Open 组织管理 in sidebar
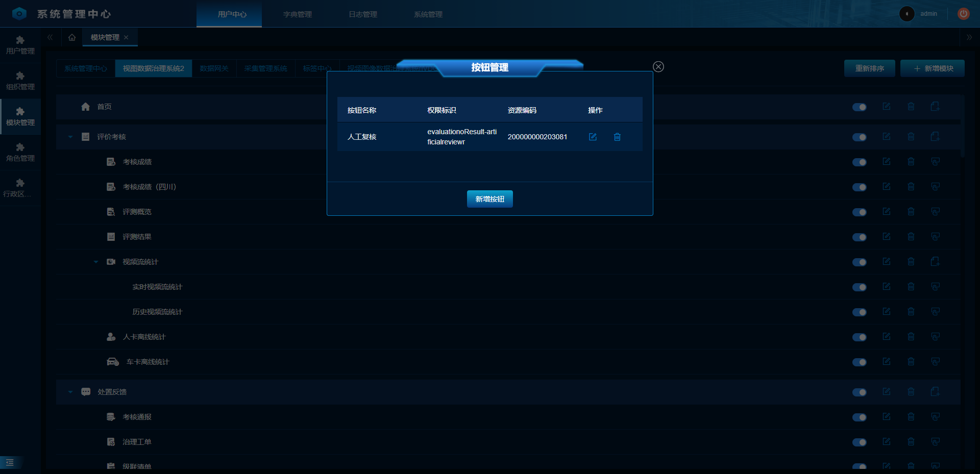The image size is (980, 474). tap(20, 81)
